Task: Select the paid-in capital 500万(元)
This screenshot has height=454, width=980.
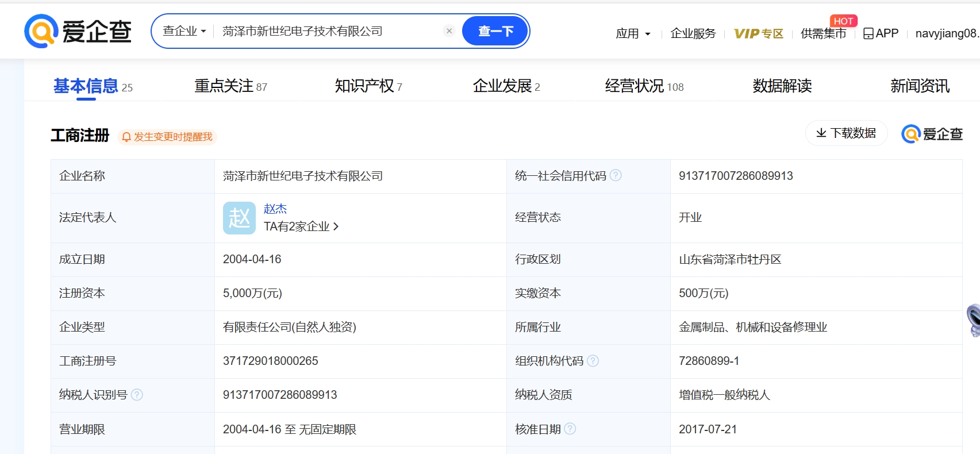Action: click(x=704, y=293)
